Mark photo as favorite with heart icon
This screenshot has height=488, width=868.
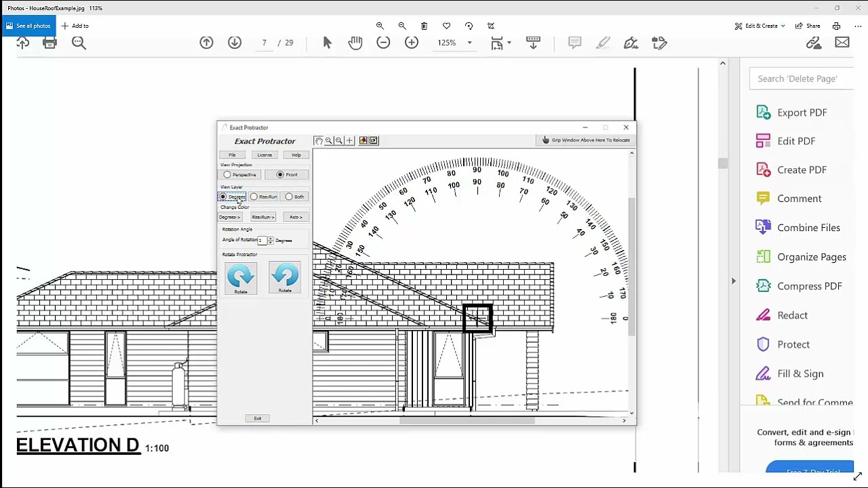point(446,26)
